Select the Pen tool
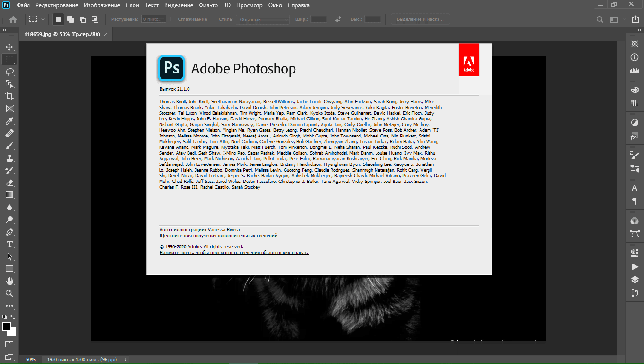 [9, 232]
